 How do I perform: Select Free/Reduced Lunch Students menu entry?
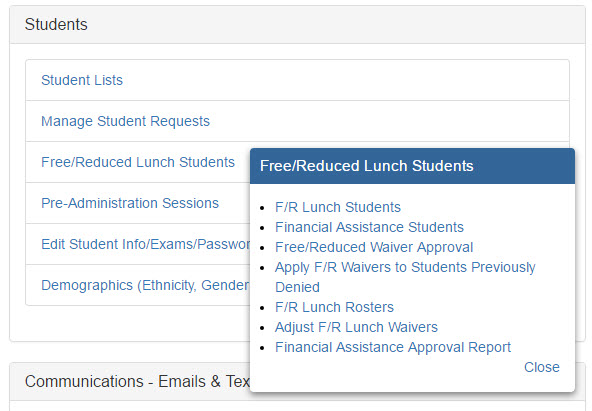(138, 162)
